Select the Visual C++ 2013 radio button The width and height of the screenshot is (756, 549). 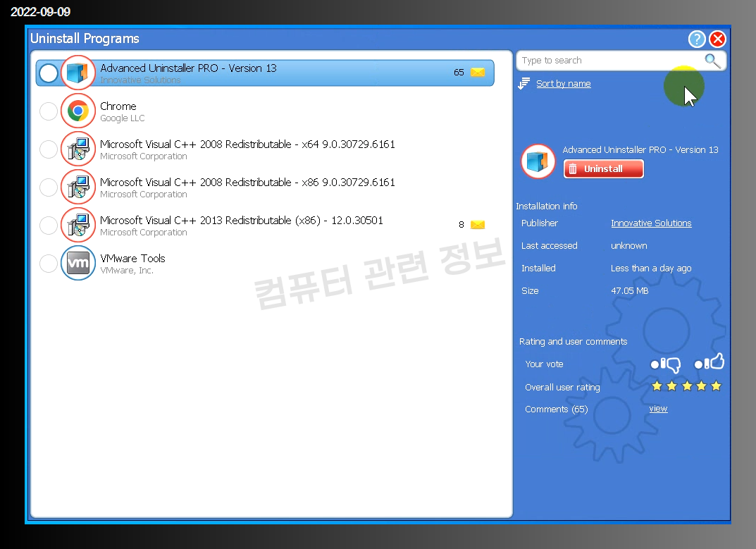coord(49,226)
